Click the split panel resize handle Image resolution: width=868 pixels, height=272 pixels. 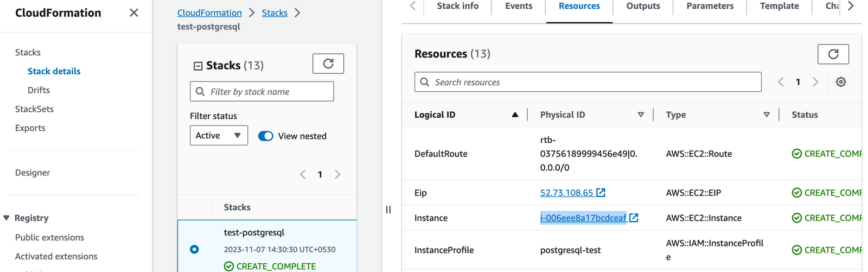(x=388, y=210)
